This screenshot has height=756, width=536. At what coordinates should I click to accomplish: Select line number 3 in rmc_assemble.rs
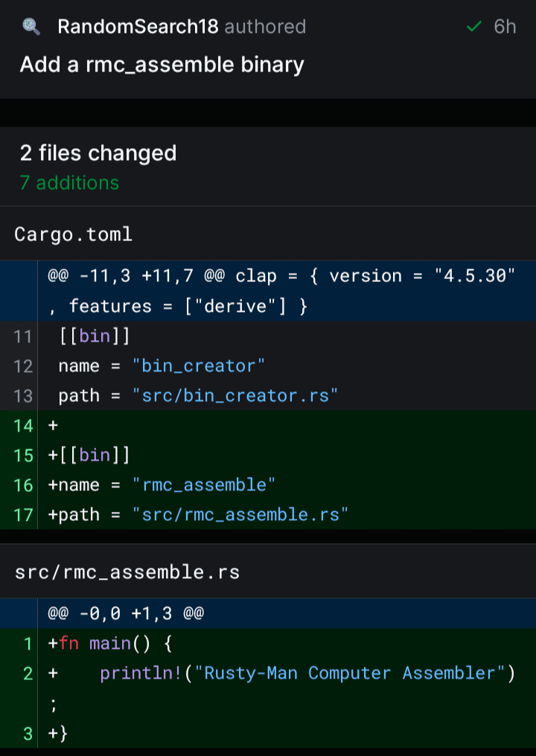tap(28, 734)
